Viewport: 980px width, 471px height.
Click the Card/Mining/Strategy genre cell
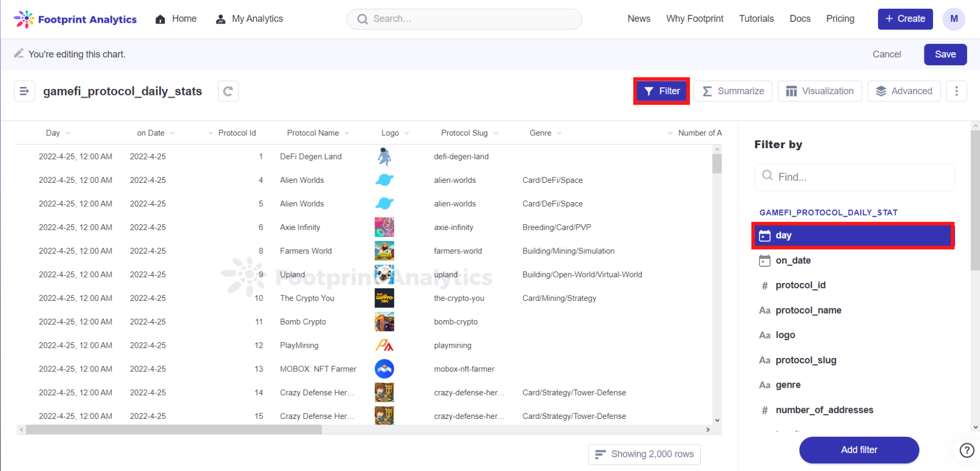pyautogui.click(x=559, y=298)
